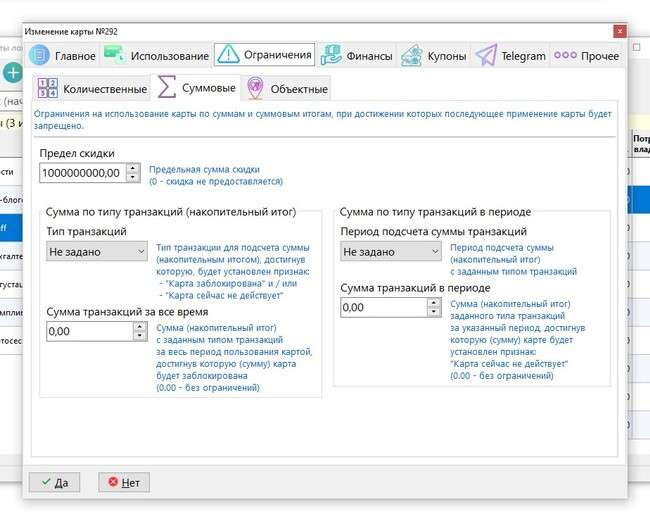This screenshot has height=514, width=650.
Task: Cancel with the Нет button
Action: tap(123, 482)
